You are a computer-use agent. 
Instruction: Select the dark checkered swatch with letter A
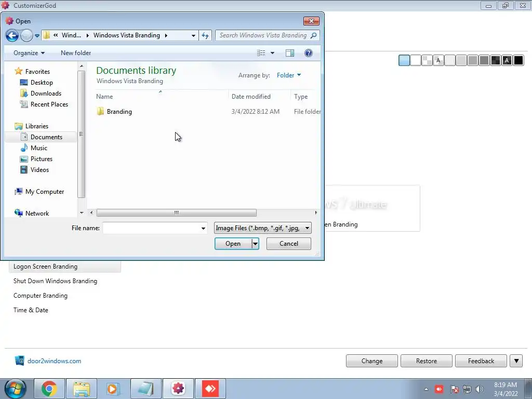click(507, 60)
